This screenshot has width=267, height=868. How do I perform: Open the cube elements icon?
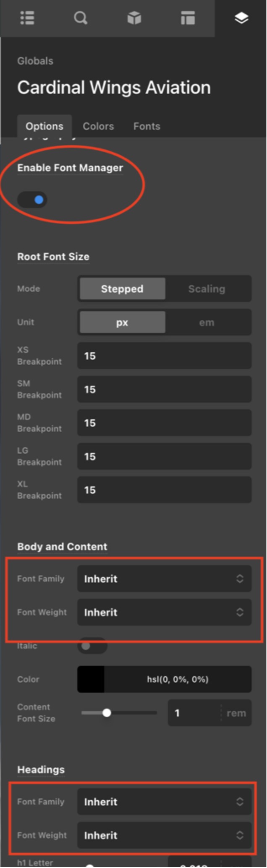(134, 18)
